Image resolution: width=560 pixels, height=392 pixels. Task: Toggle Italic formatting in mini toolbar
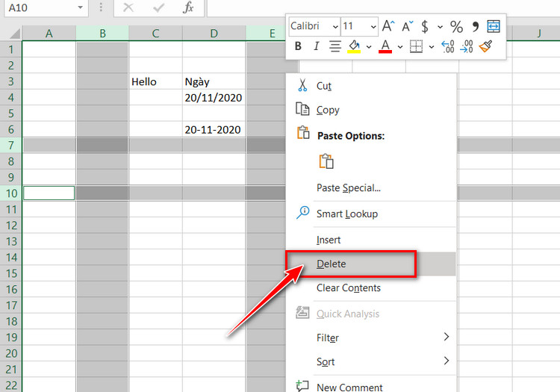[316, 46]
